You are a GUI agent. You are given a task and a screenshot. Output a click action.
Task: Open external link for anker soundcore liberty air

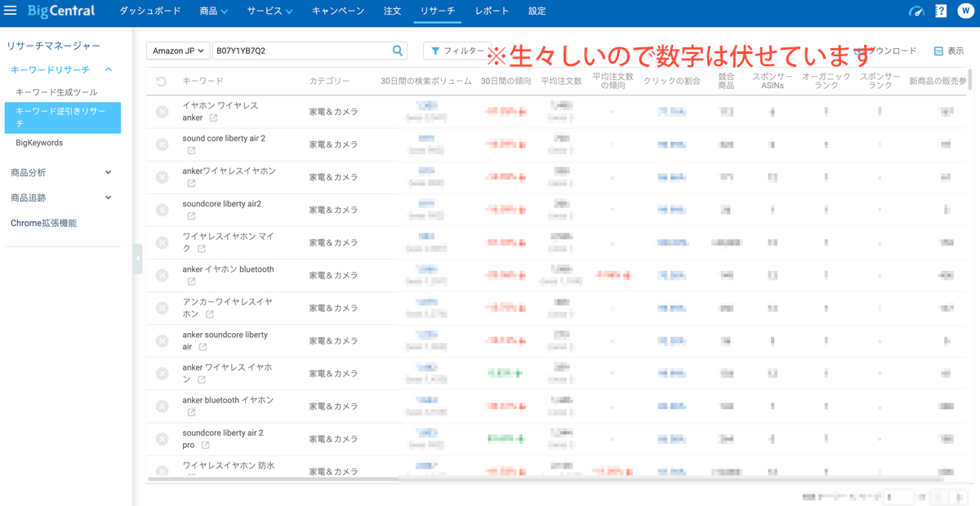point(203,347)
